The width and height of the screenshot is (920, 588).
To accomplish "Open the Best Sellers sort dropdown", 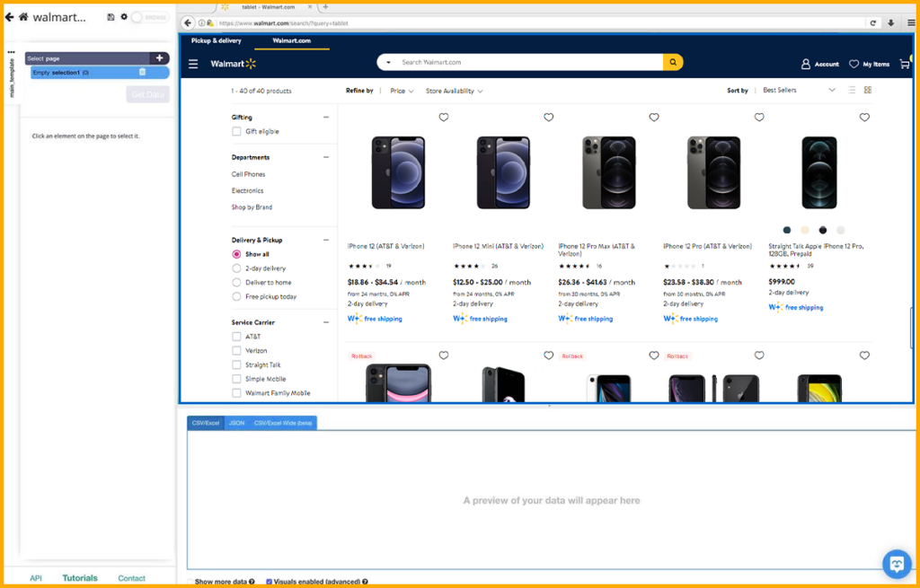I will click(799, 91).
